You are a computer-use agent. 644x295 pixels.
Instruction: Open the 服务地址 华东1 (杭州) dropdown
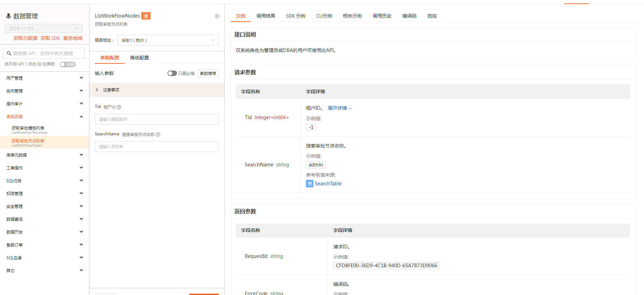click(x=168, y=40)
